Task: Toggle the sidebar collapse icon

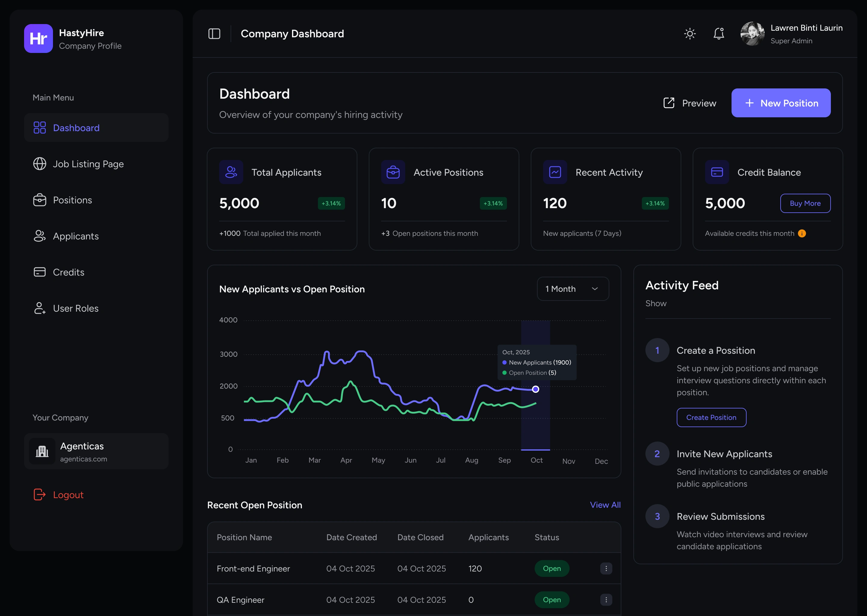Action: coord(214,34)
